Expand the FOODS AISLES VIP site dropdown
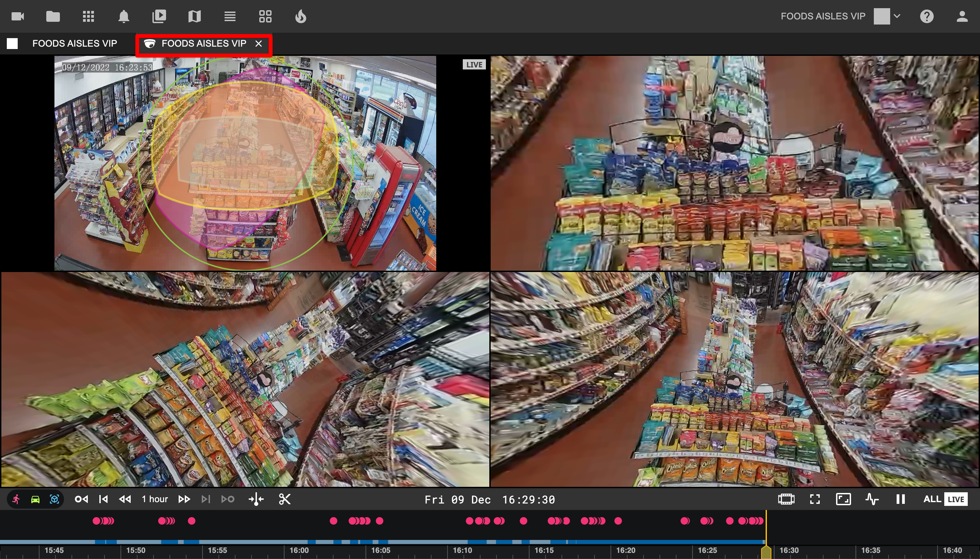This screenshot has height=559, width=980. pos(897,16)
